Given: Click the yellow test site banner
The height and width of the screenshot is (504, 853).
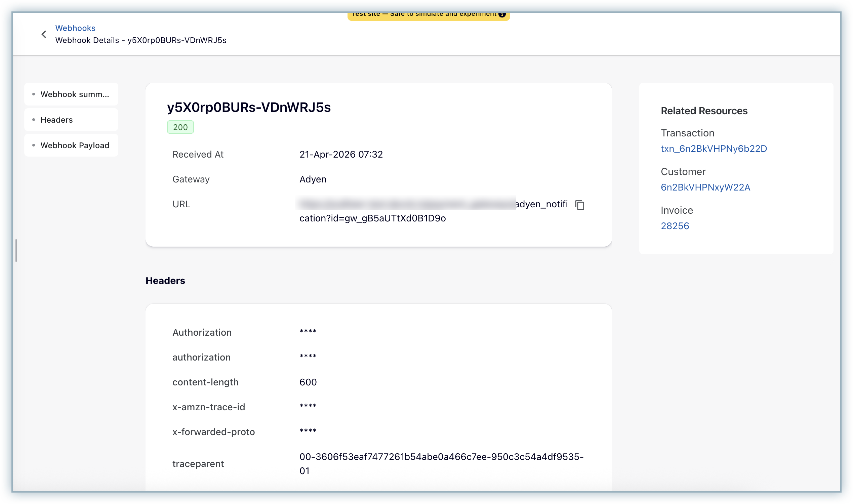Looking at the screenshot, I should (428, 14).
